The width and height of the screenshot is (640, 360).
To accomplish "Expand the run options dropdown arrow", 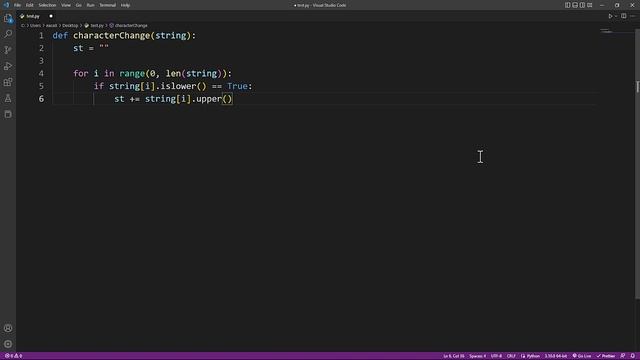I will (616, 16).
